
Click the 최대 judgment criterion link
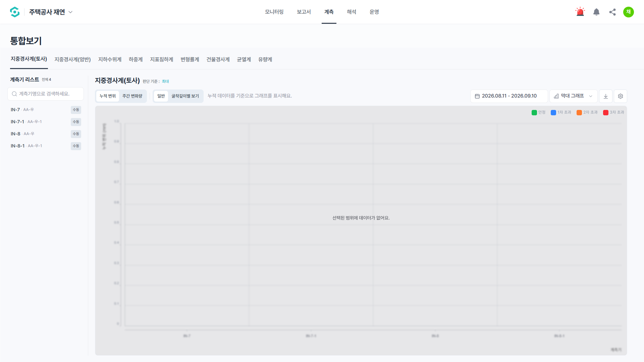tap(165, 81)
